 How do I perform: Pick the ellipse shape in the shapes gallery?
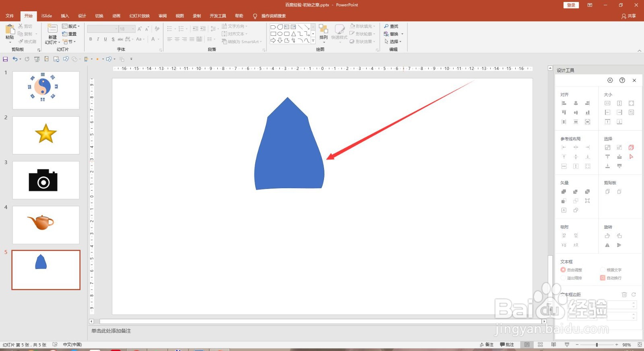(x=280, y=34)
